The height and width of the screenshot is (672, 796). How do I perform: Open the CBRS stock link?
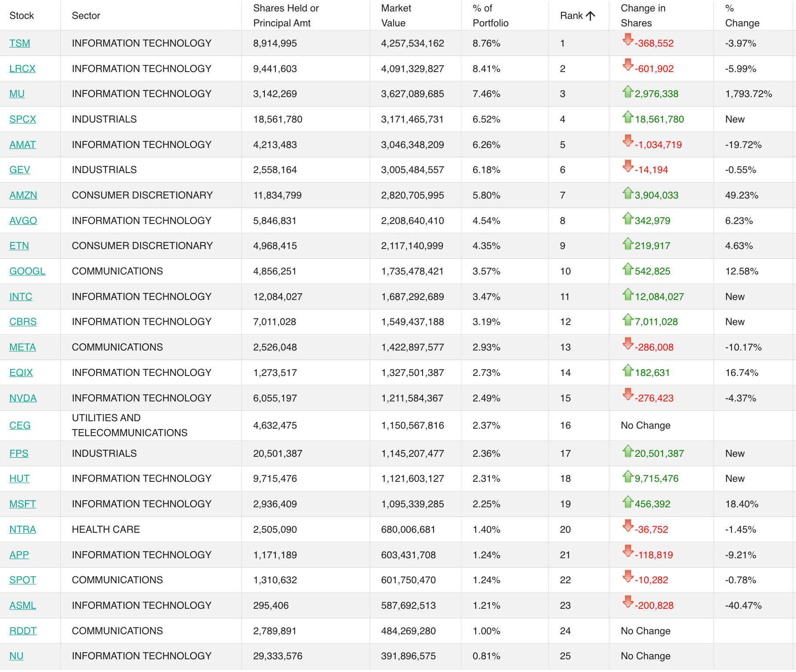pos(23,322)
